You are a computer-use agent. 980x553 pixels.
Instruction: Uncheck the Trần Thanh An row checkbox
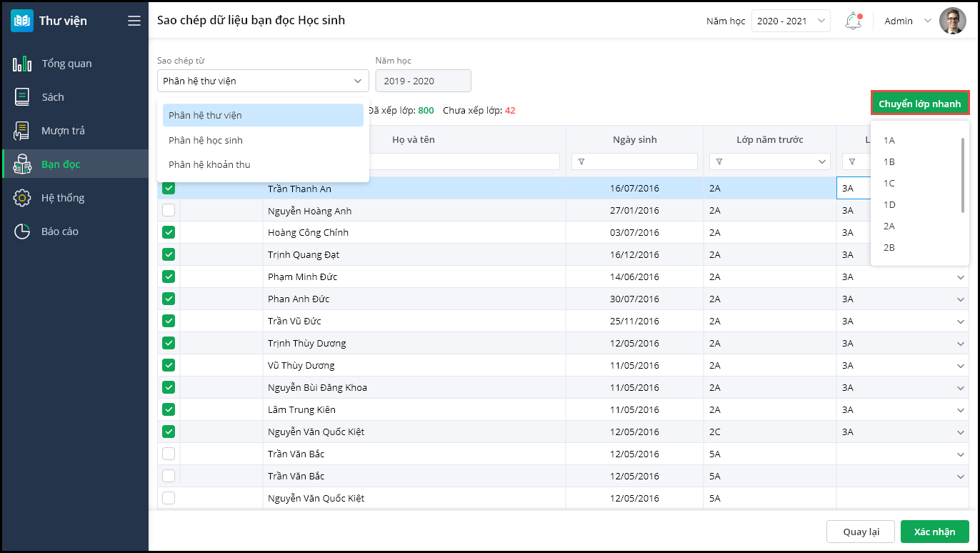tap(169, 189)
